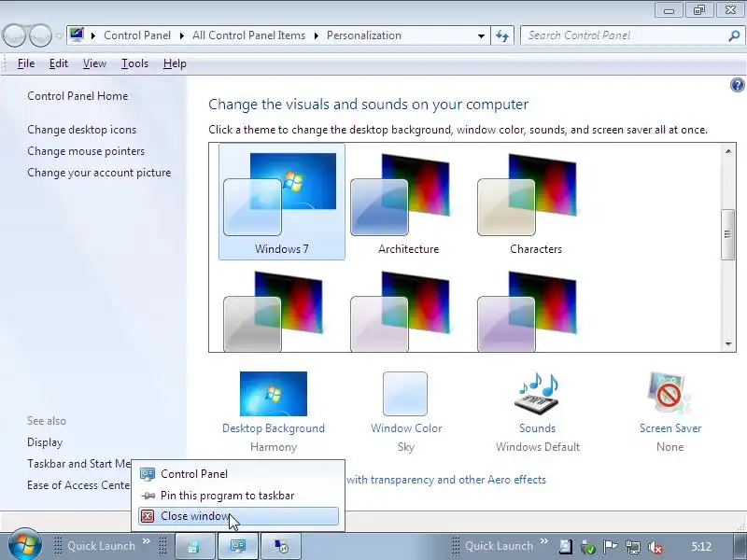Click the search magnifier icon
Viewport: 747px width, 560px height.
(x=734, y=35)
